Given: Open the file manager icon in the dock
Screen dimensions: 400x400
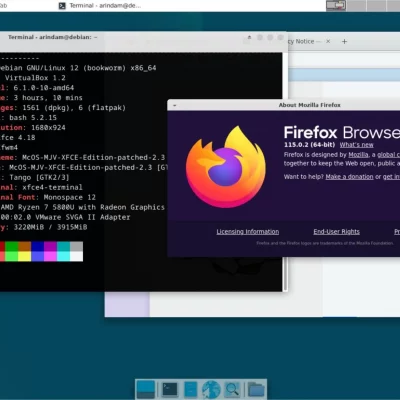Looking at the screenshot, I should (191, 389).
